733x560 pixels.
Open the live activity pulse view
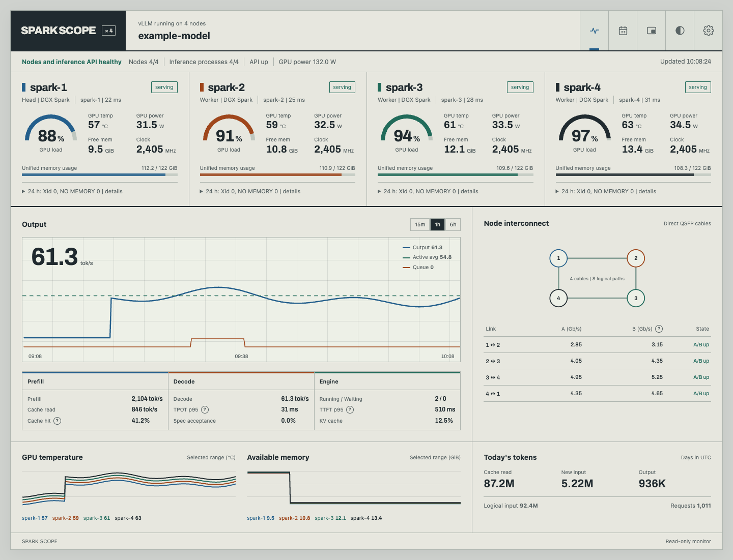pos(595,31)
